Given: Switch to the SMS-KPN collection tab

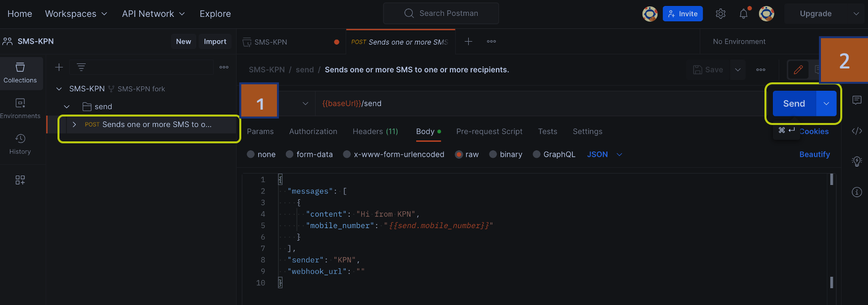Looking at the screenshot, I should tap(291, 42).
